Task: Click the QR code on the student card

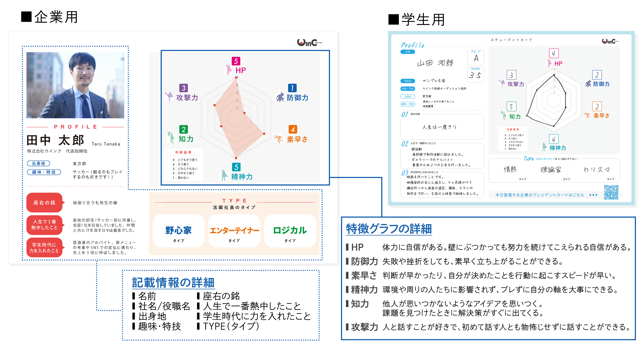Action: [611, 192]
